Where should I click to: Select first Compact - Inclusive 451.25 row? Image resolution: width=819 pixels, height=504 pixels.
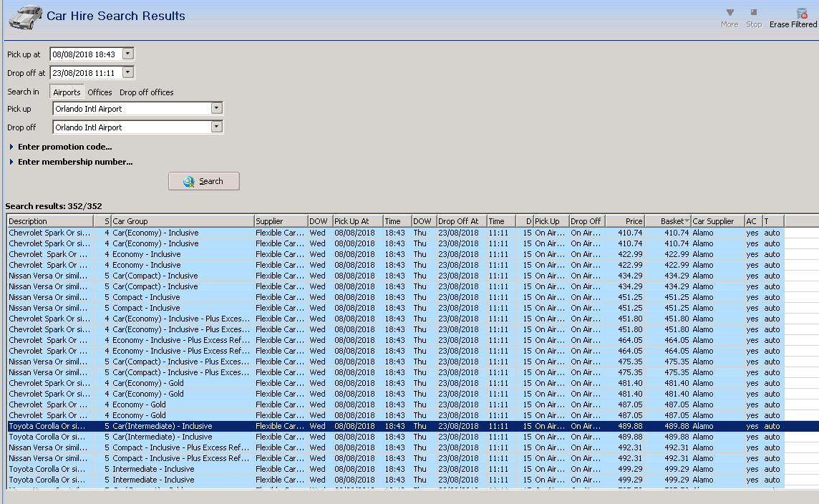pyautogui.click(x=412, y=297)
